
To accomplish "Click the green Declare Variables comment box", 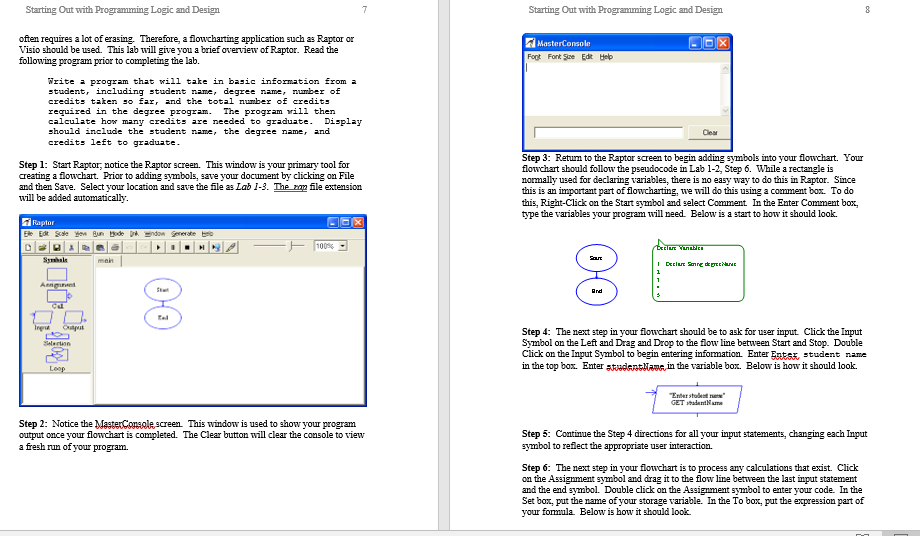I will click(698, 273).
